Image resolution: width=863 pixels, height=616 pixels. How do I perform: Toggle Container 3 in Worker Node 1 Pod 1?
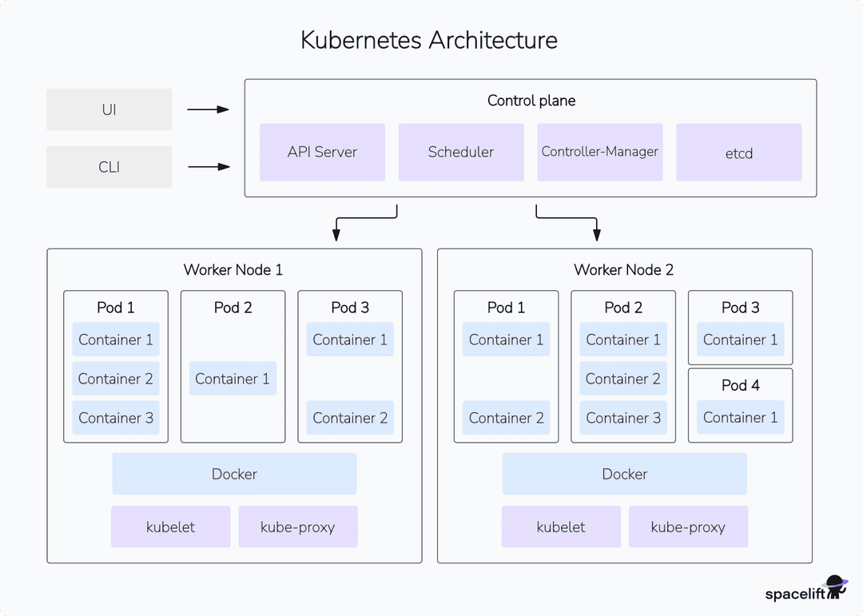[x=115, y=418]
